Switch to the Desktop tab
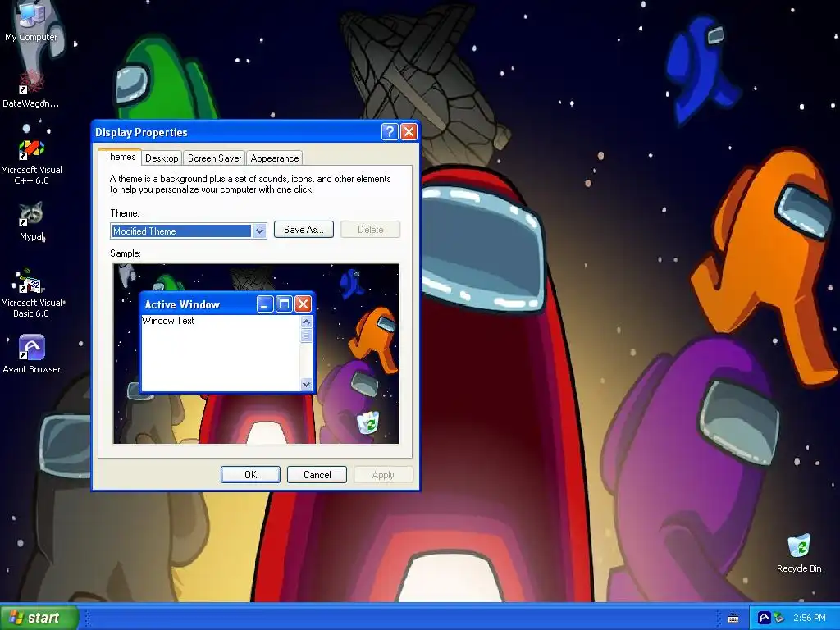The height and width of the screenshot is (630, 840). pyautogui.click(x=162, y=158)
